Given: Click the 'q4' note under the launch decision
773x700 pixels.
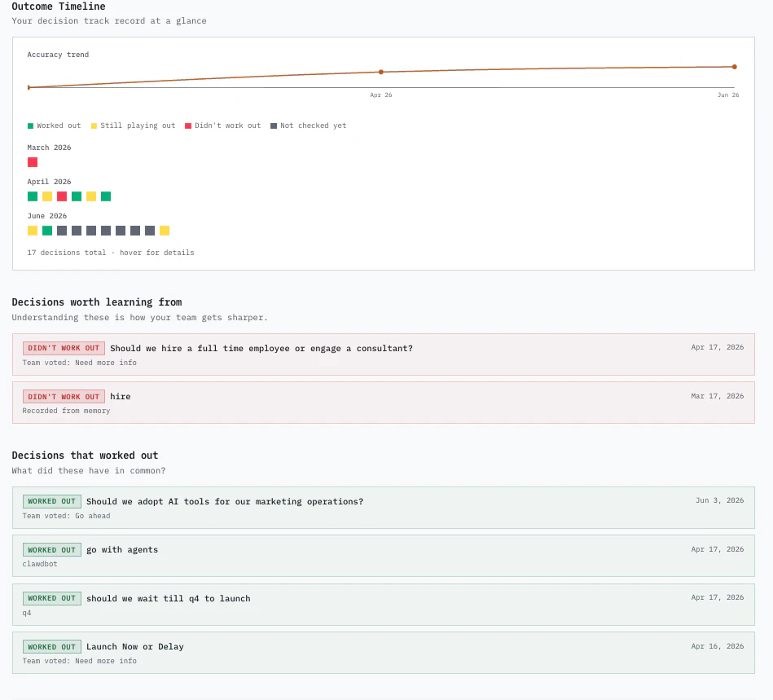Looking at the screenshot, I should coord(27,613).
